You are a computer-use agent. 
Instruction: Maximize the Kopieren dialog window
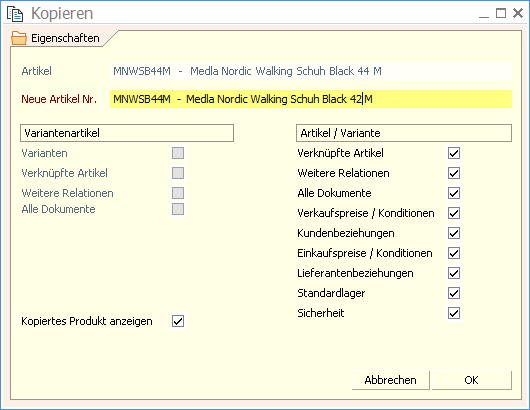click(501, 14)
